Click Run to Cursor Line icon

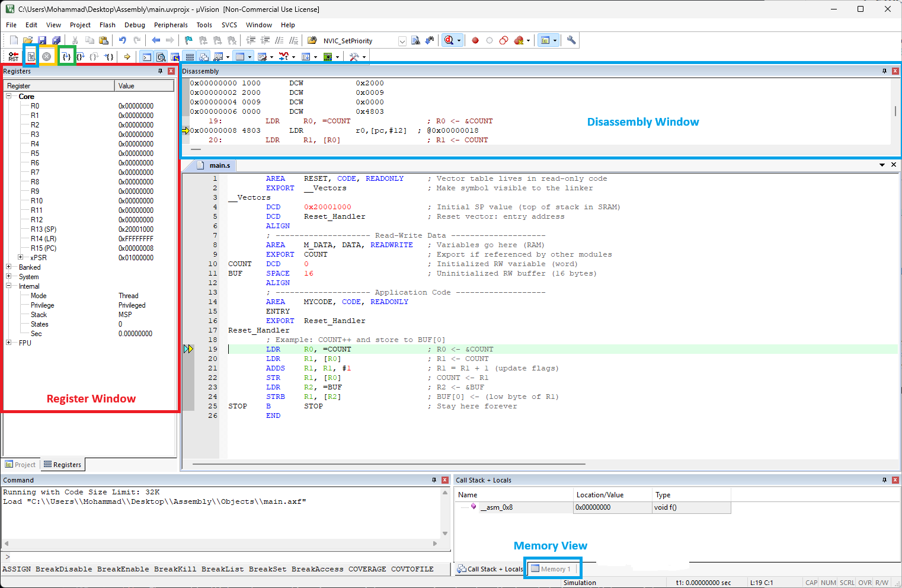point(109,57)
